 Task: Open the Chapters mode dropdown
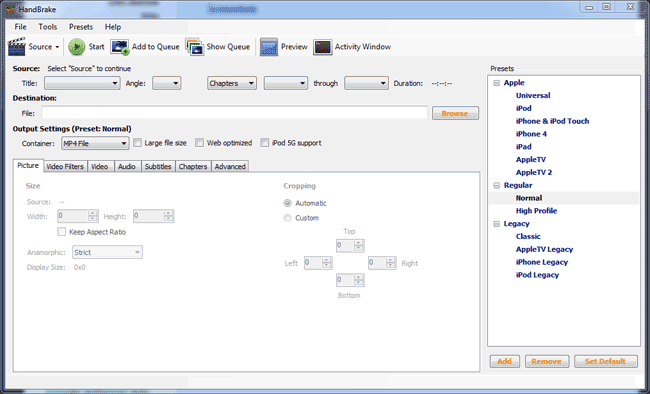point(232,83)
